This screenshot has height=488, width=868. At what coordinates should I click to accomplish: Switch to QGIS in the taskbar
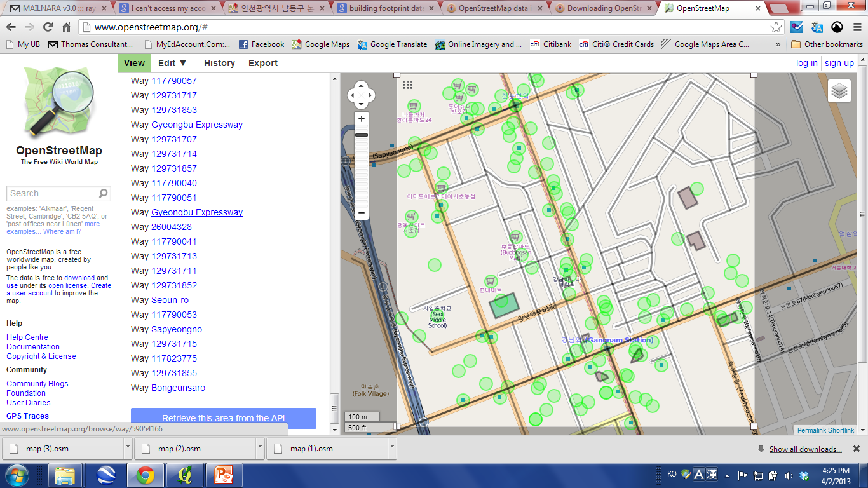pyautogui.click(x=186, y=475)
